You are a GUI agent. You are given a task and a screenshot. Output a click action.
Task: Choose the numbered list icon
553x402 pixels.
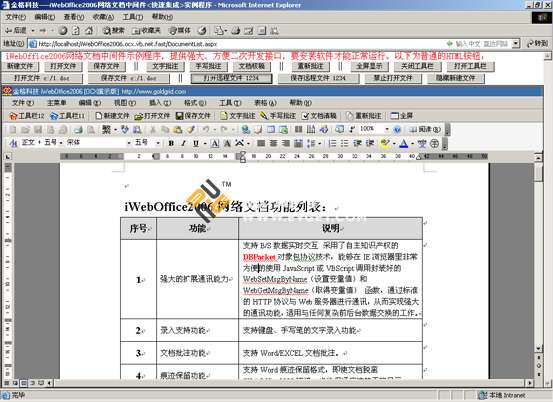332,143
